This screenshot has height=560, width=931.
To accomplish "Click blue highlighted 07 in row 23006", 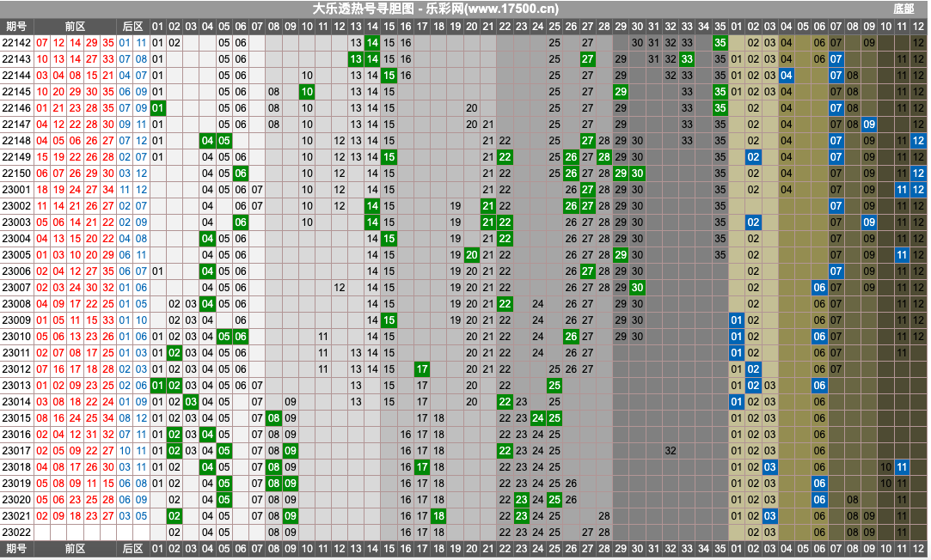I will (836, 271).
